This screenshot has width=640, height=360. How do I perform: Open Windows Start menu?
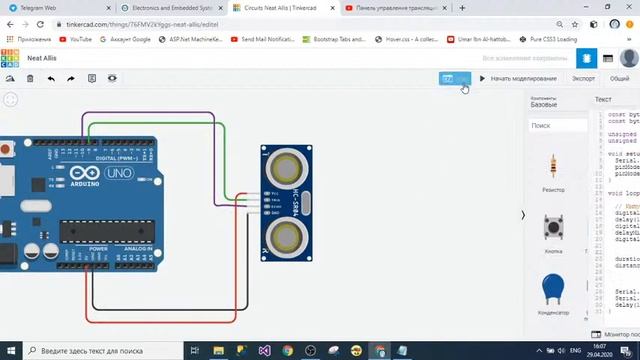[11, 351]
